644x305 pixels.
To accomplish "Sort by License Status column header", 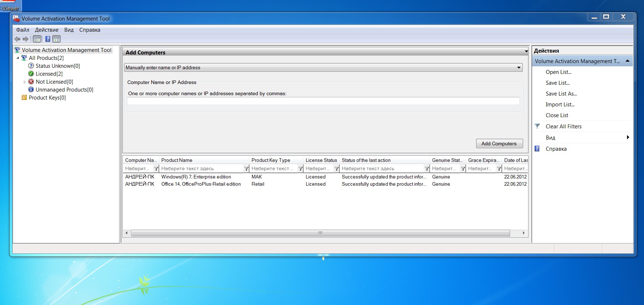I will (x=321, y=160).
